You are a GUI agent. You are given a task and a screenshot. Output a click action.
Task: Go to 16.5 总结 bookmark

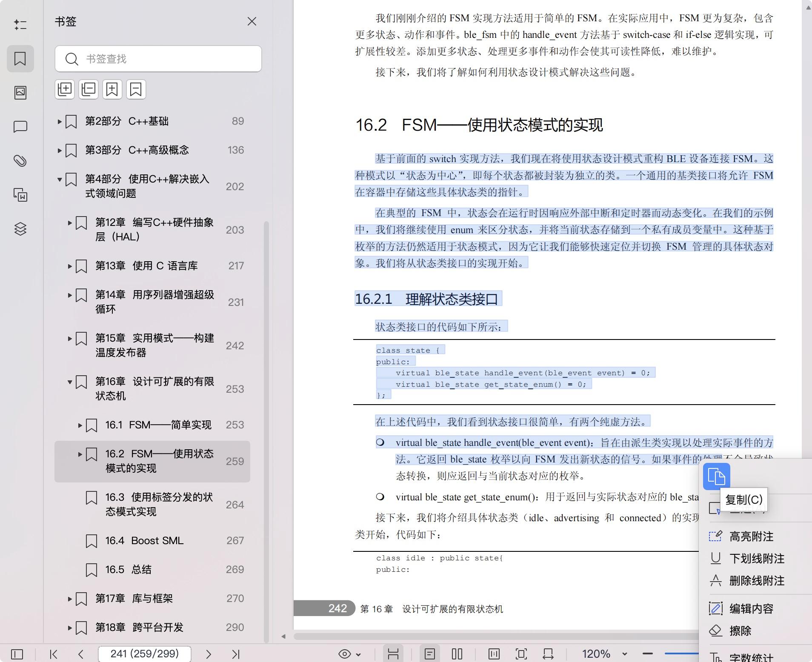coord(128,570)
